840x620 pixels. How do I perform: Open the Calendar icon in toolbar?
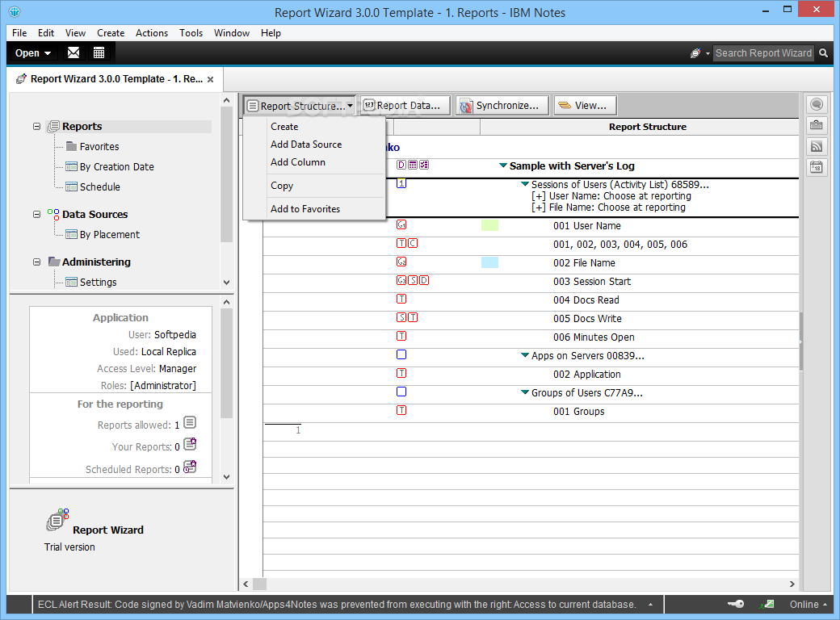point(99,52)
